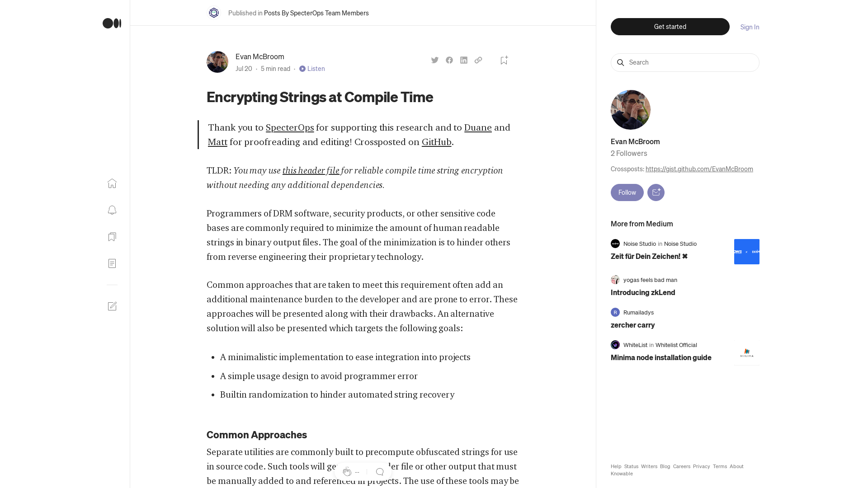This screenshot has height=488, width=868.
Task: Open responses via the comment bubble icon
Action: click(x=380, y=471)
